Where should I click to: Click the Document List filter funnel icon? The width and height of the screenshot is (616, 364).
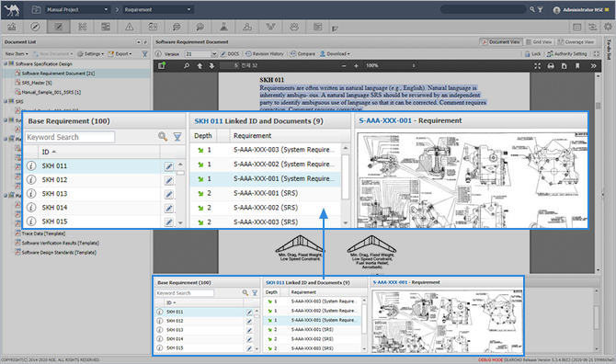click(x=145, y=54)
